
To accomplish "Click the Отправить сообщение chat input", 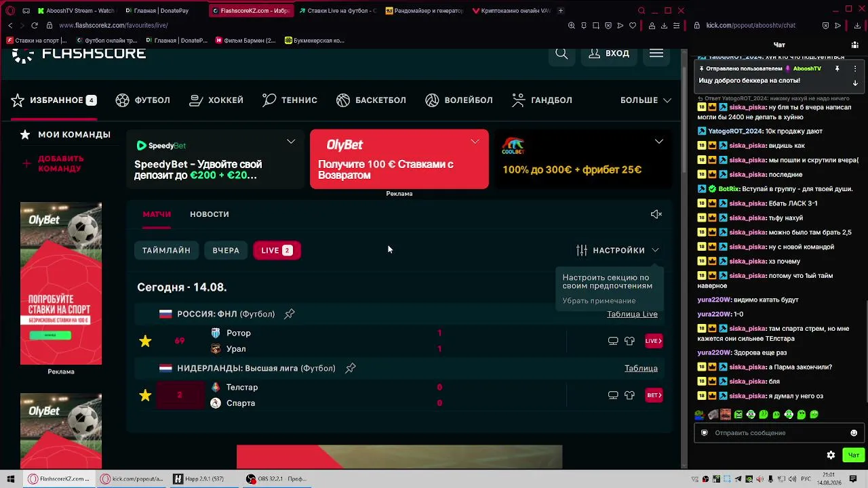I will coord(773,433).
